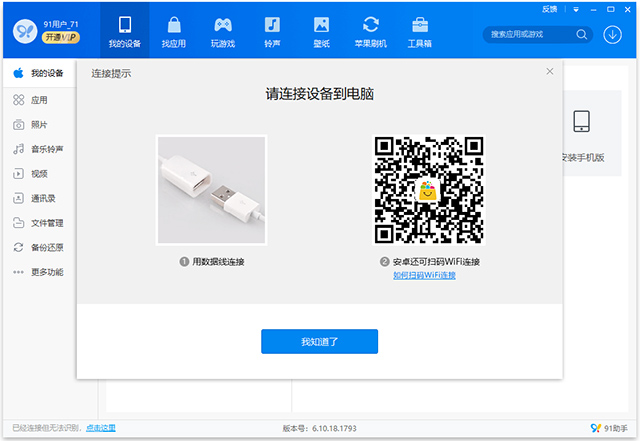Click the 安装手机版 phone icon
The width and height of the screenshot is (640, 441).
581,121
